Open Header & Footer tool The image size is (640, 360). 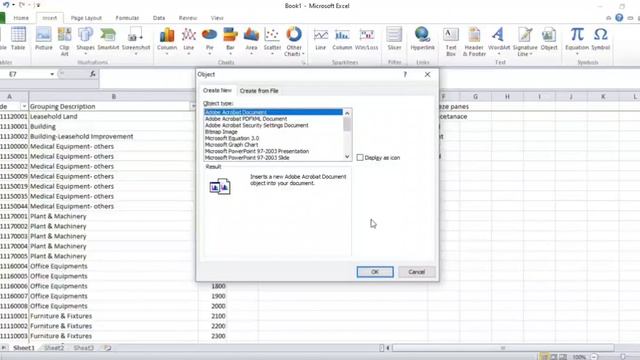474,41
